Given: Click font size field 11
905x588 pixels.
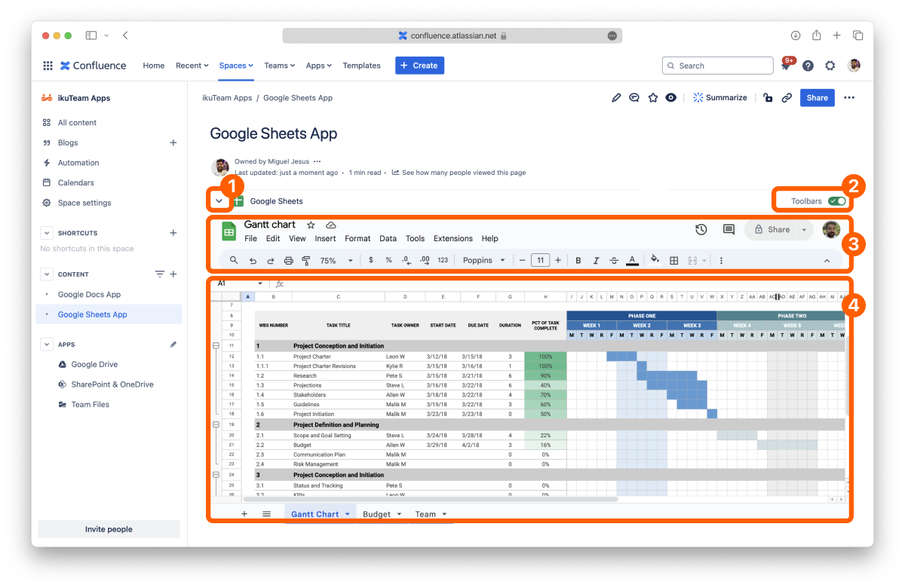Looking at the screenshot, I should pos(540,261).
